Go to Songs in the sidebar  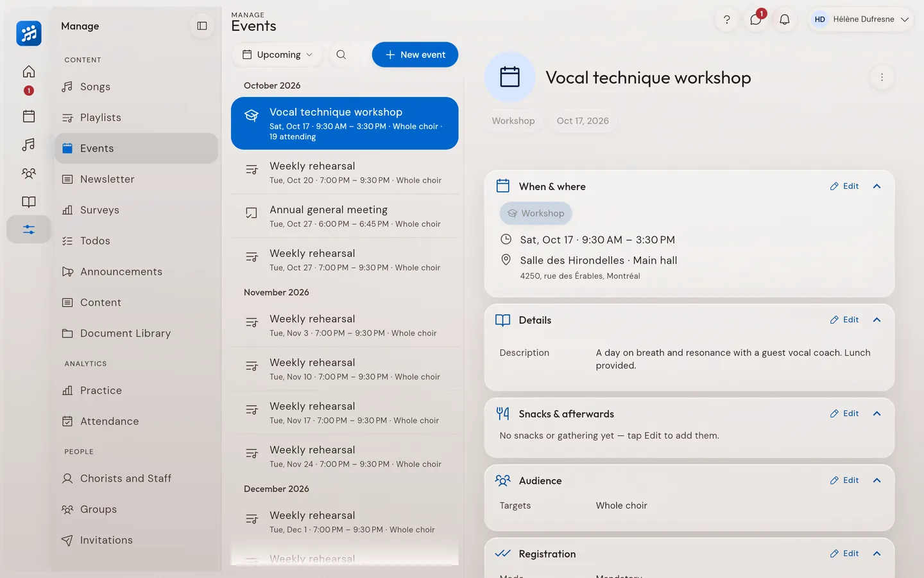136,87
